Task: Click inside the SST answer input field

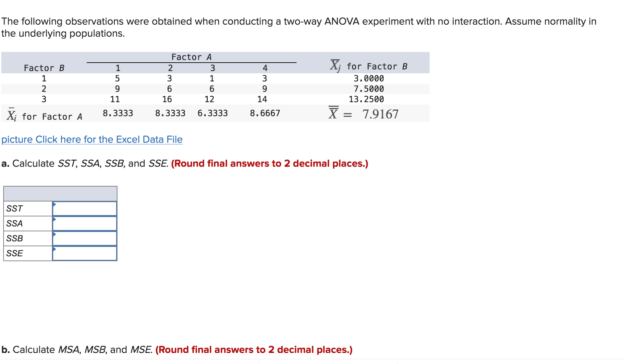Action: pos(85,208)
